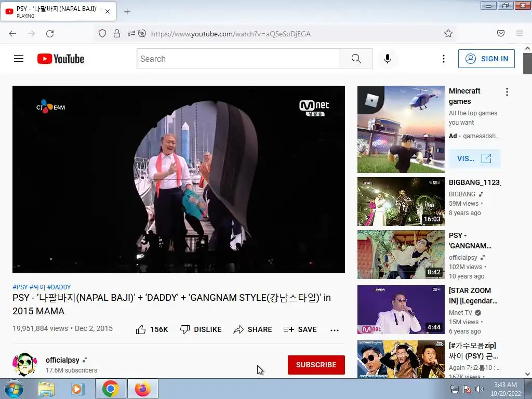Open ad options three-dot menu
This screenshot has height=399, width=532.
507,92
